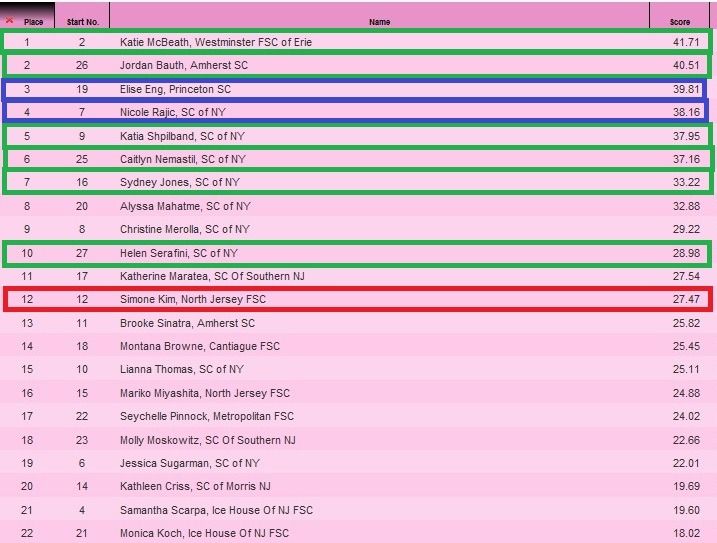Click the score 27.54
717x543 pixels.
tap(686, 276)
